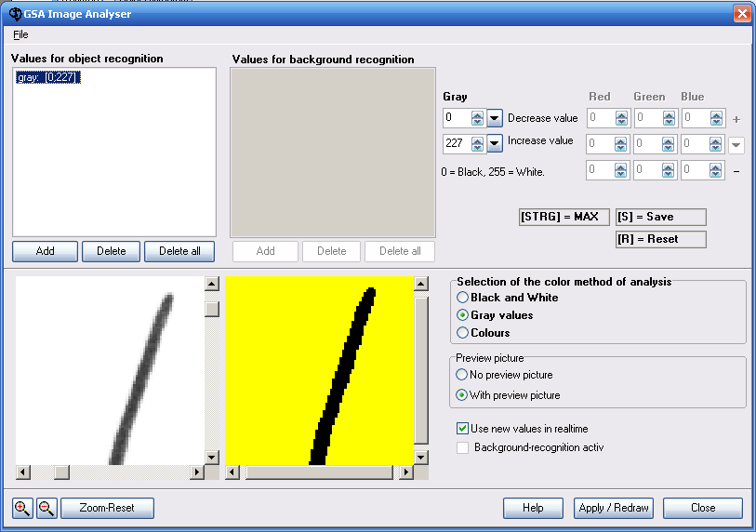Click the yellow preview left scroll arrow

pos(232,472)
